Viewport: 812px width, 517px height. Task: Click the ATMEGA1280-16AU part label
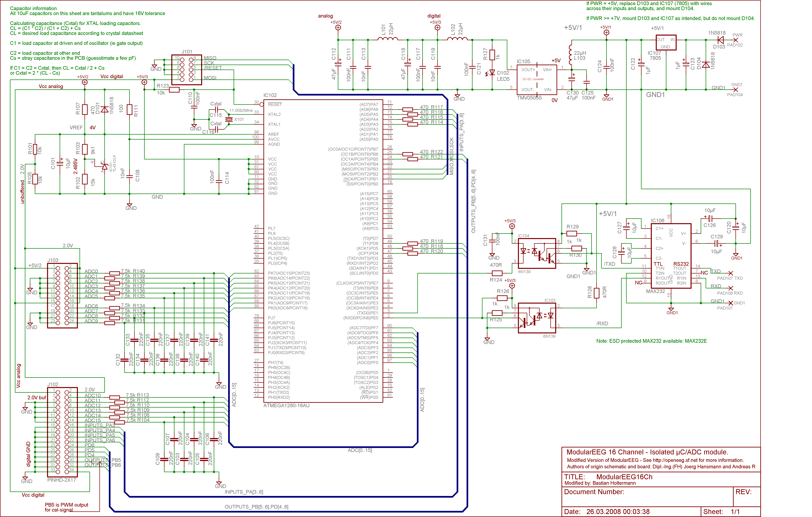tap(286, 405)
